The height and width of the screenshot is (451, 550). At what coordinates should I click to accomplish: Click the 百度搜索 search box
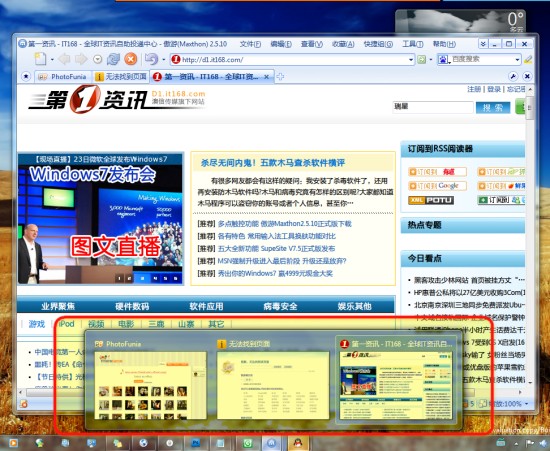tap(482, 59)
